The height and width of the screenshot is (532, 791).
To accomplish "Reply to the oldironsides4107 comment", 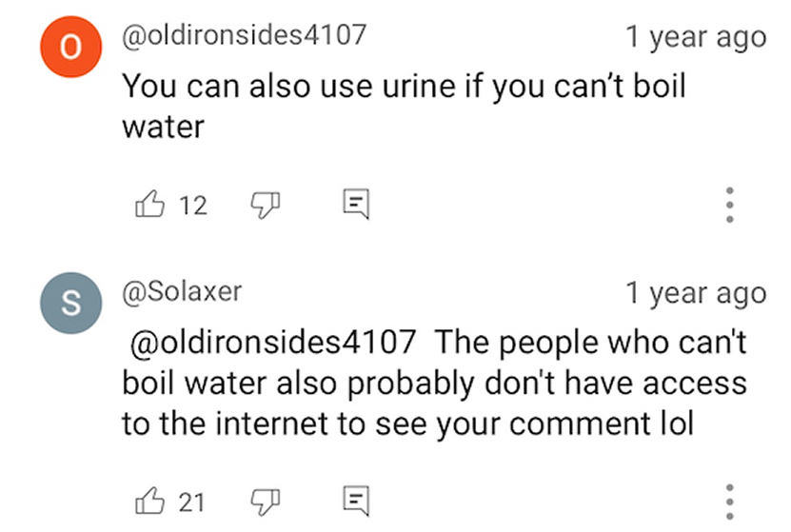I will [x=355, y=204].
